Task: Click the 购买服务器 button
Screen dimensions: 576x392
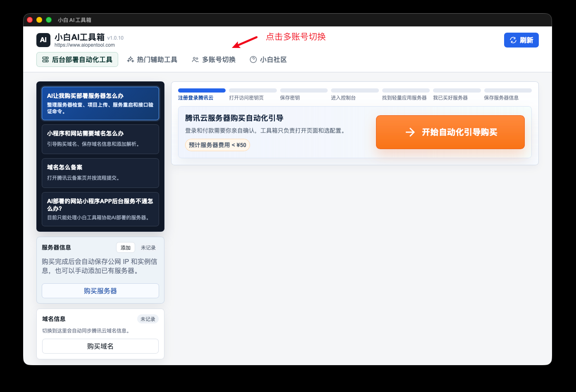Action: 100,291
